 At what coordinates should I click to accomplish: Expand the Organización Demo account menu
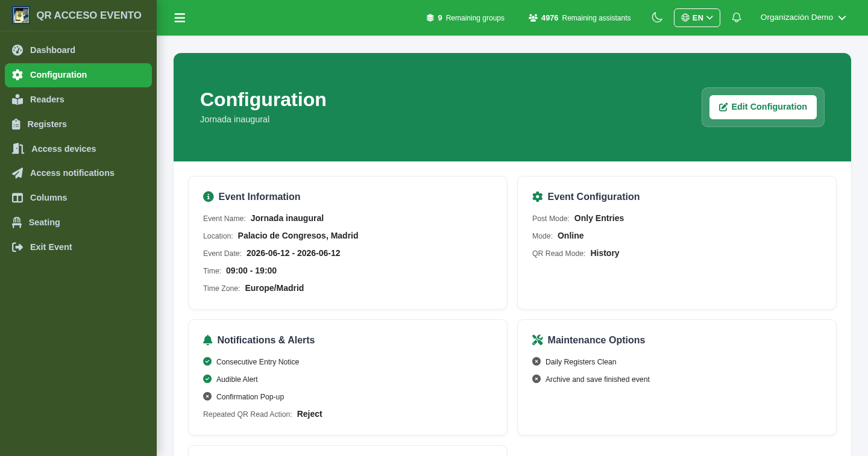point(803,17)
